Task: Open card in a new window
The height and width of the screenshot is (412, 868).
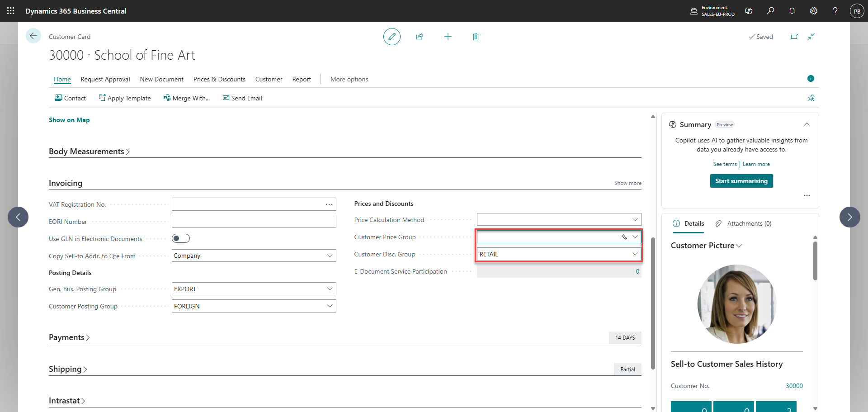Action: pyautogui.click(x=794, y=37)
